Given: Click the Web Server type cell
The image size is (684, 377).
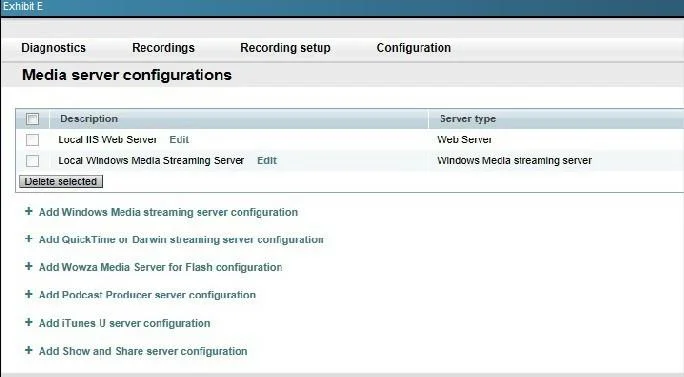Looking at the screenshot, I should pyautogui.click(x=464, y=140).
